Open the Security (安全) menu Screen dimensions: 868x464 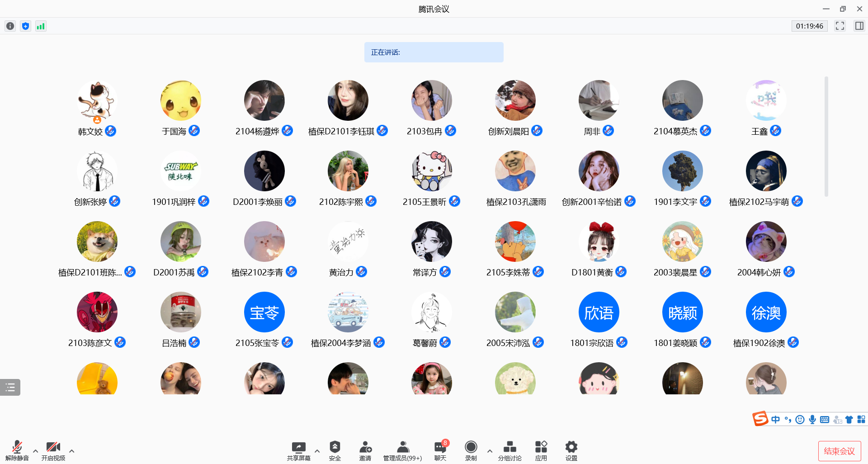coord(335,450)
